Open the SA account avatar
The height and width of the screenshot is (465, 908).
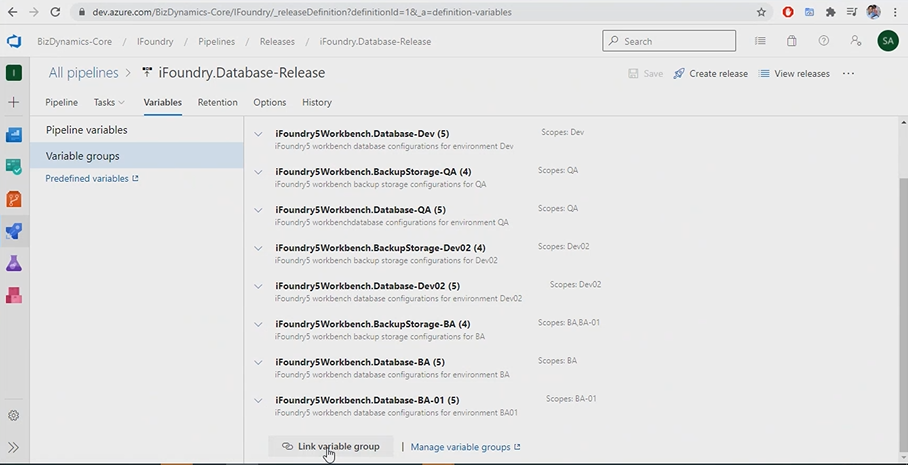tap(888, 41)
